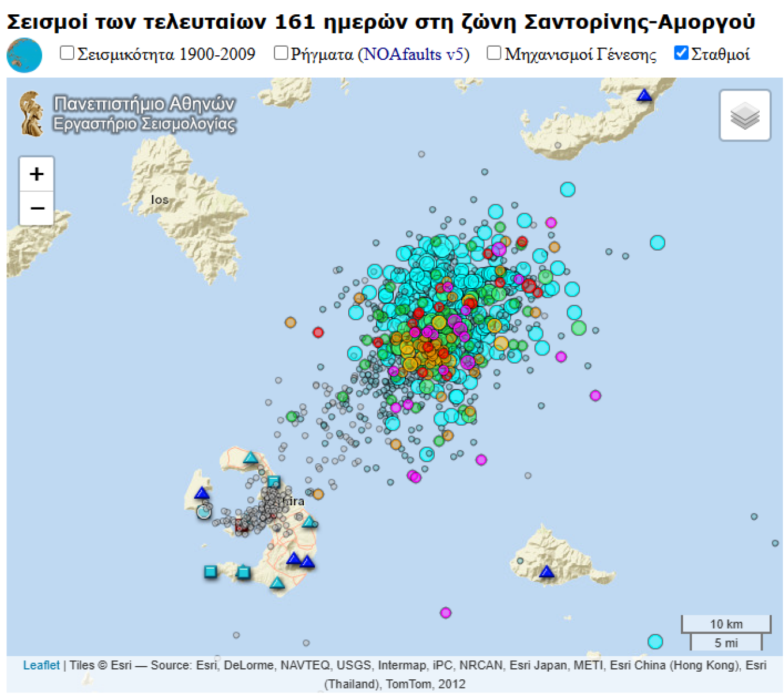Viewport: 784px width, 696px height.
Task: Open the NOAfaults v5 link
Action: (x=413, y=54)
